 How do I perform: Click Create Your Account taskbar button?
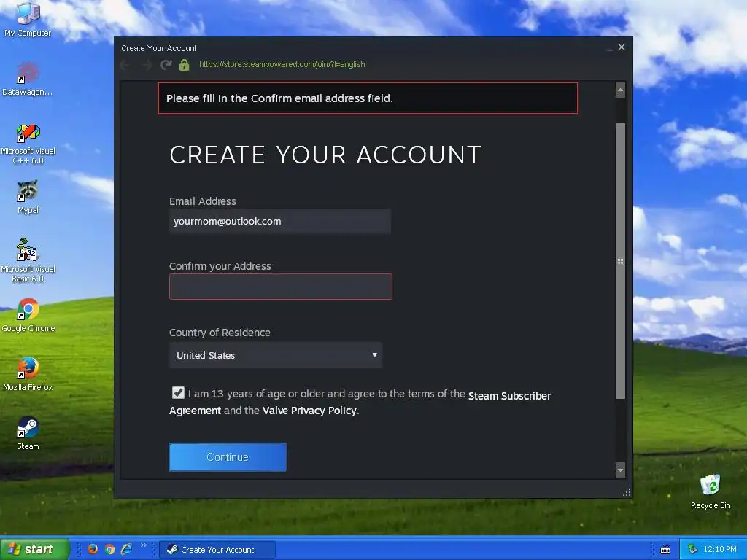point(217,550)
